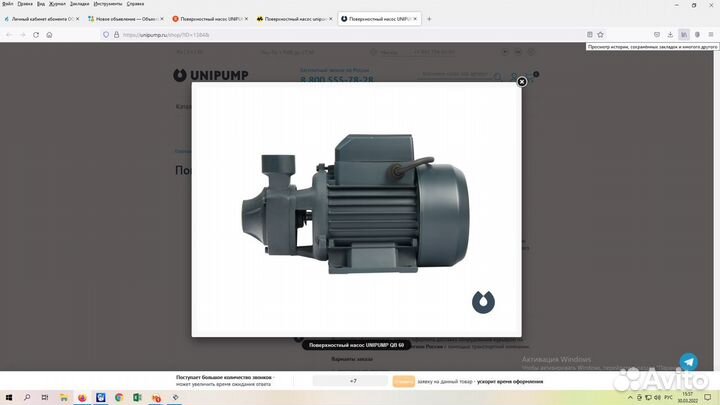Viewport: 720px width, 405px height.
Task: Open Windows notification center
Action: point(708,398)
